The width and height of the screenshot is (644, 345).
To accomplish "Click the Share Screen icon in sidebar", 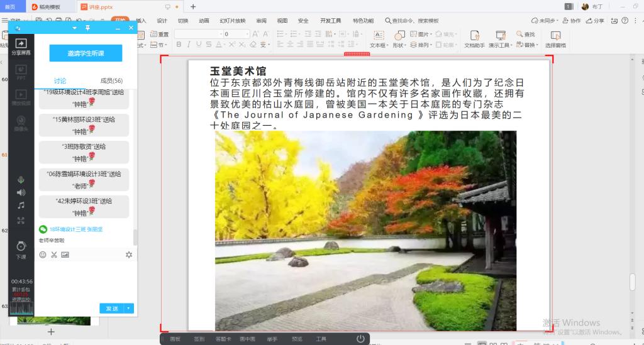I will click(21, 47).
